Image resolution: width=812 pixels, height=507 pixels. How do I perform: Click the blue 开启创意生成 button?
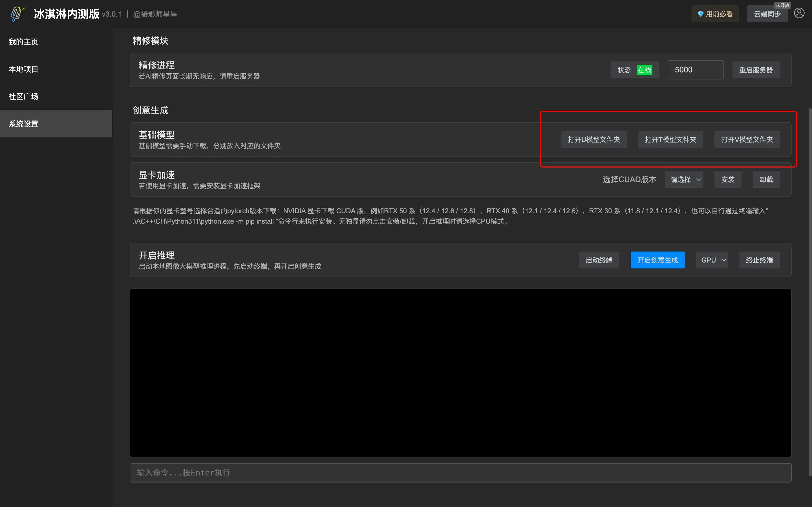[x=657, y=260]
